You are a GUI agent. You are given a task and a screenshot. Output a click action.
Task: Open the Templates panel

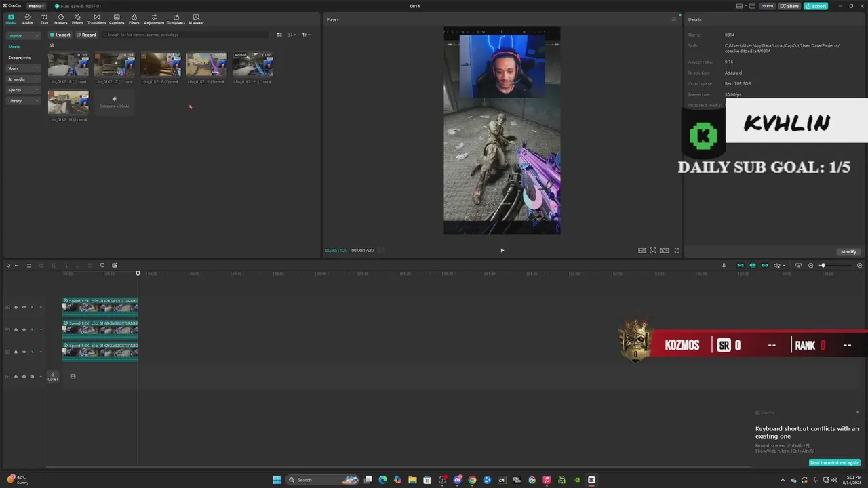click(176, 19)
